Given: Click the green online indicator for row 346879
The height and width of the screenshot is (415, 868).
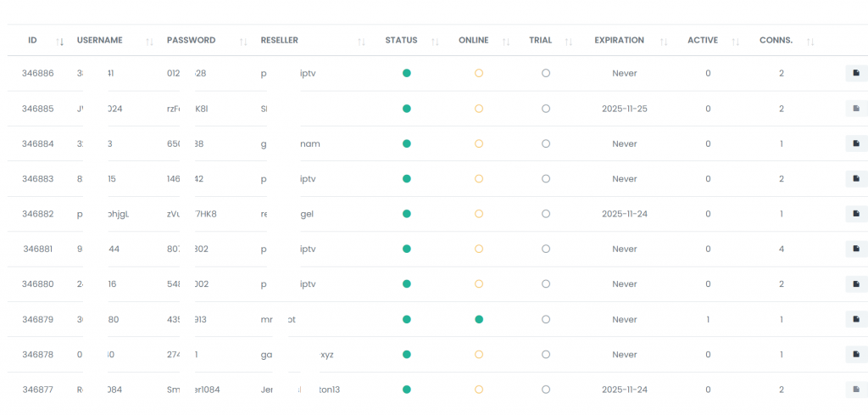Looking at the screenshot, I should click(x=479, y=319).
